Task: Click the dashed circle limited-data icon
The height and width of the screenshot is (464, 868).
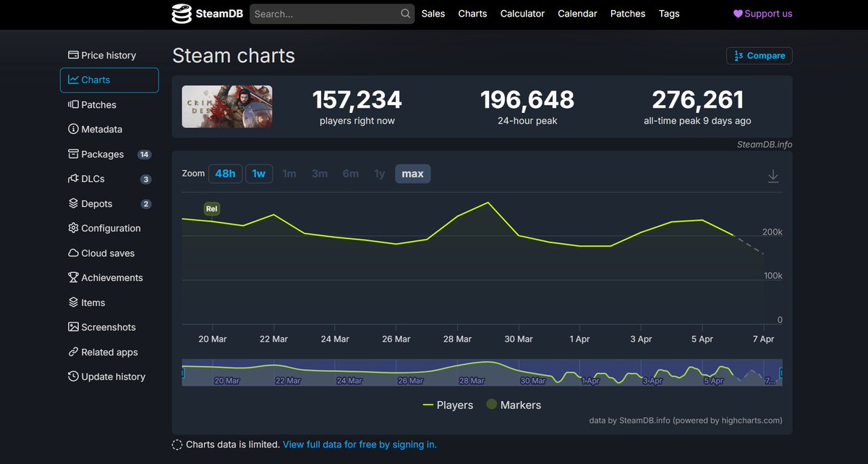Action: pyautogui.click(x=177, y=444)
